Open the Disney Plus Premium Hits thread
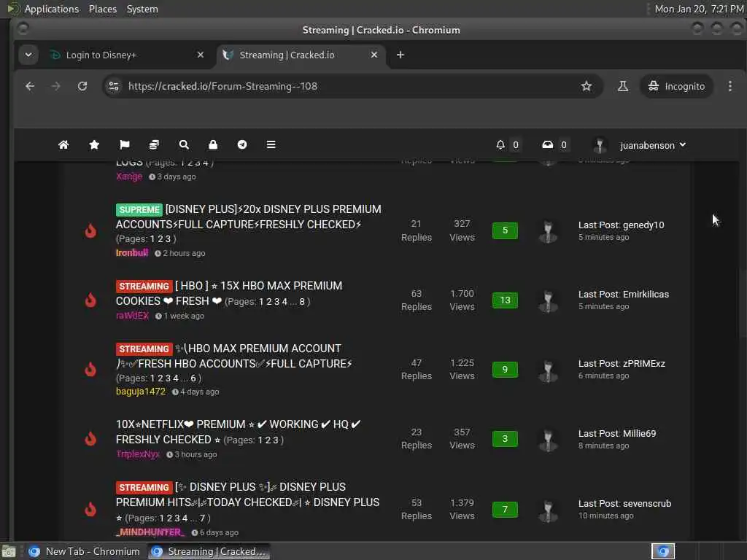 [248, 495]
